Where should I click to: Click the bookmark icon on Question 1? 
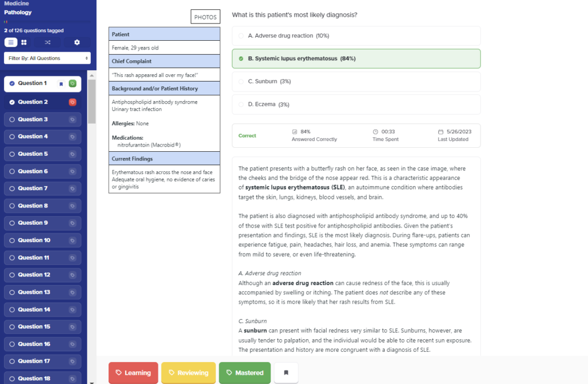pos(61,84)
